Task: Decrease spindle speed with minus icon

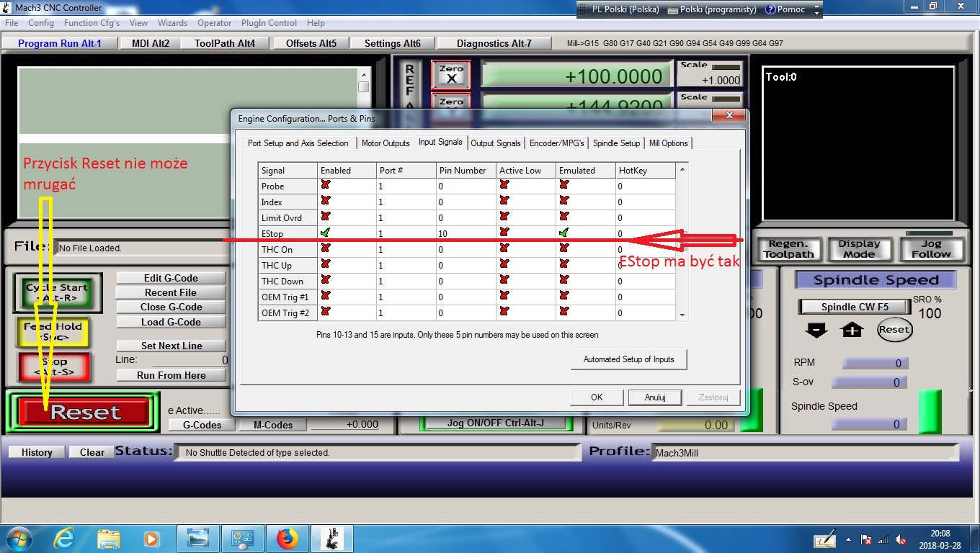Action: pyautogui.click(x=816, y=331)
